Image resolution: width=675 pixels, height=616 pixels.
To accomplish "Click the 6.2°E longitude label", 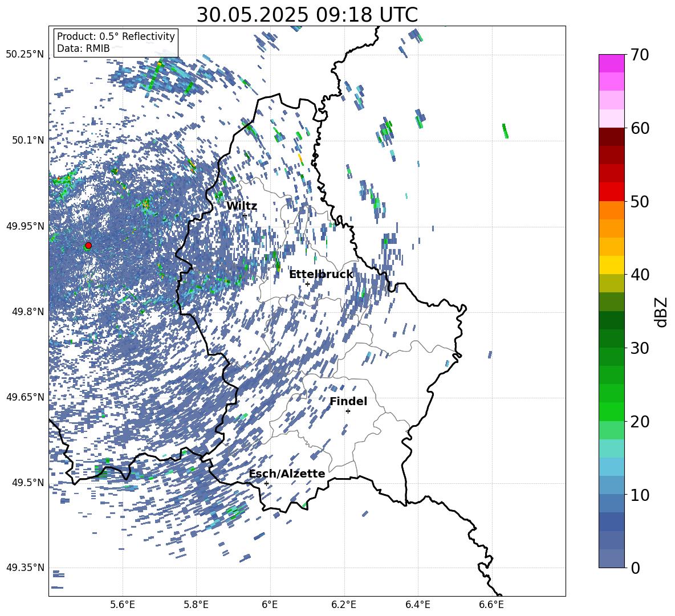I will coord(344,605).
